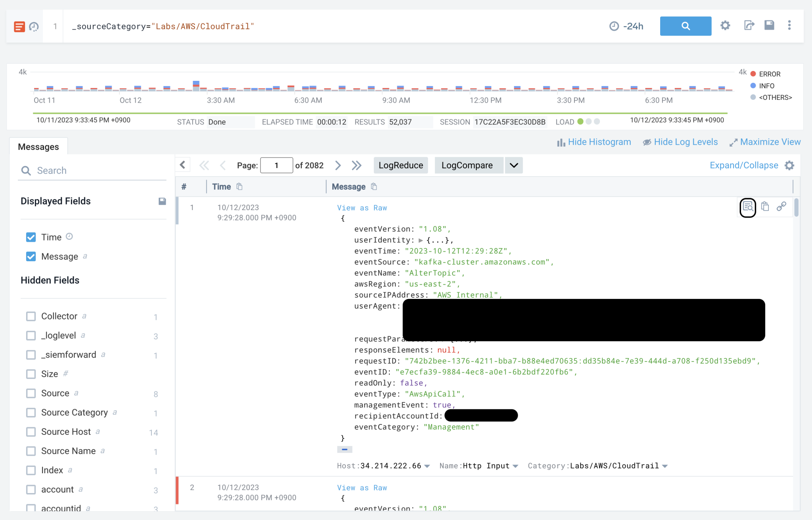Run surround search on the first message
Viewport: 812px width, 520px height.
(748, 206)
